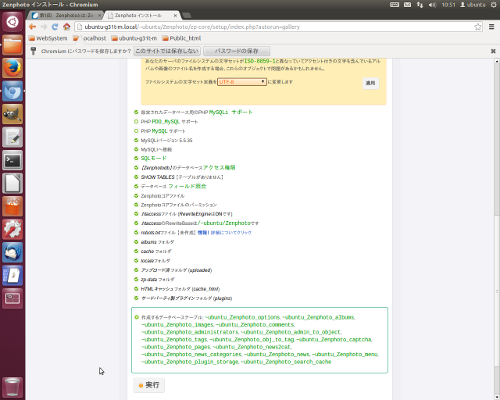
Task: Open mail indicator in top panel
Action: tap(407, 5)
